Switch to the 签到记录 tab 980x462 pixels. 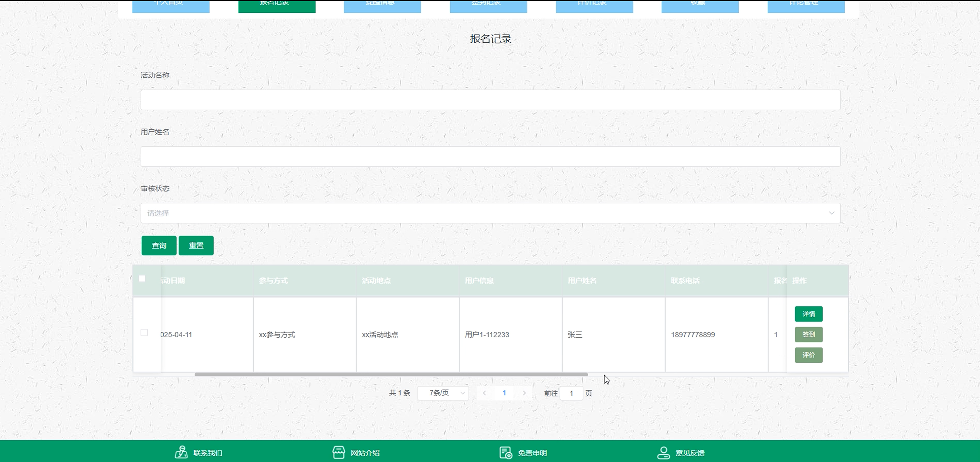(488, 5)
